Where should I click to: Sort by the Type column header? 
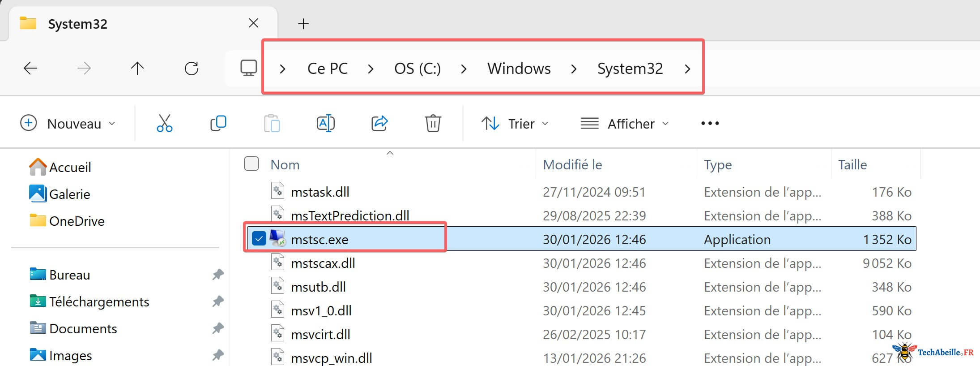click(718, 165)
